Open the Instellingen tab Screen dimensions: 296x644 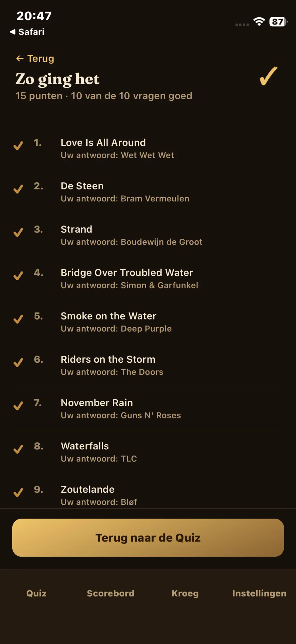pyautogui.click(x=259, y=593)
